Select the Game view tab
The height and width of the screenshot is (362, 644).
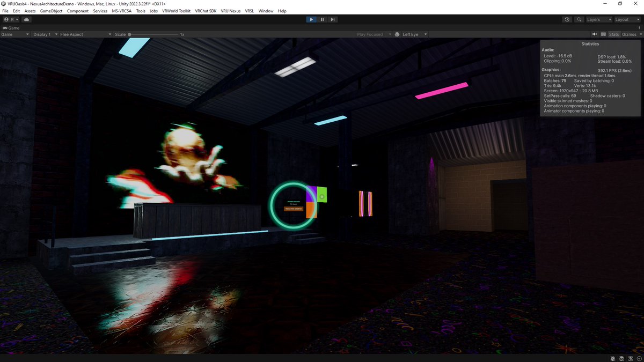coord(11,28)
